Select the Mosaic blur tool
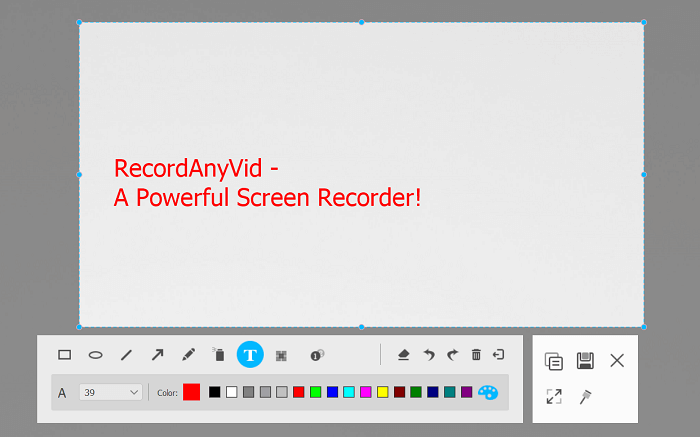Viewport: 700px width, 437px height. [281, 356]
